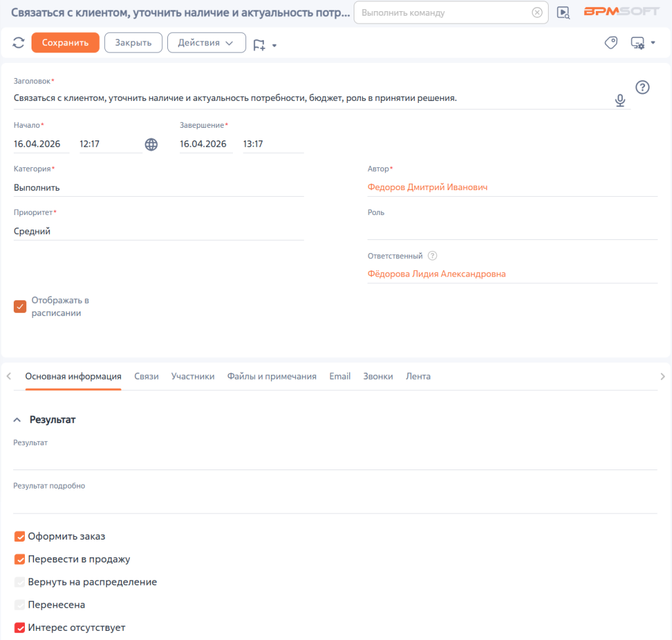Open author link 'Федоров Дмитрий Иванович'
Viewport: 672px width, 640px height.
pyautogui.click(x=427, y=187)
